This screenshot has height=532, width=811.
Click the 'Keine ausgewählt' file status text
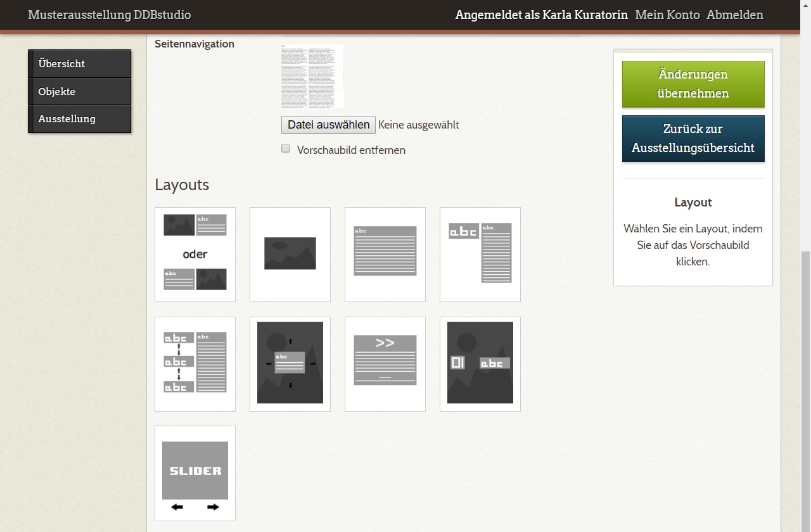pos(419,125)
